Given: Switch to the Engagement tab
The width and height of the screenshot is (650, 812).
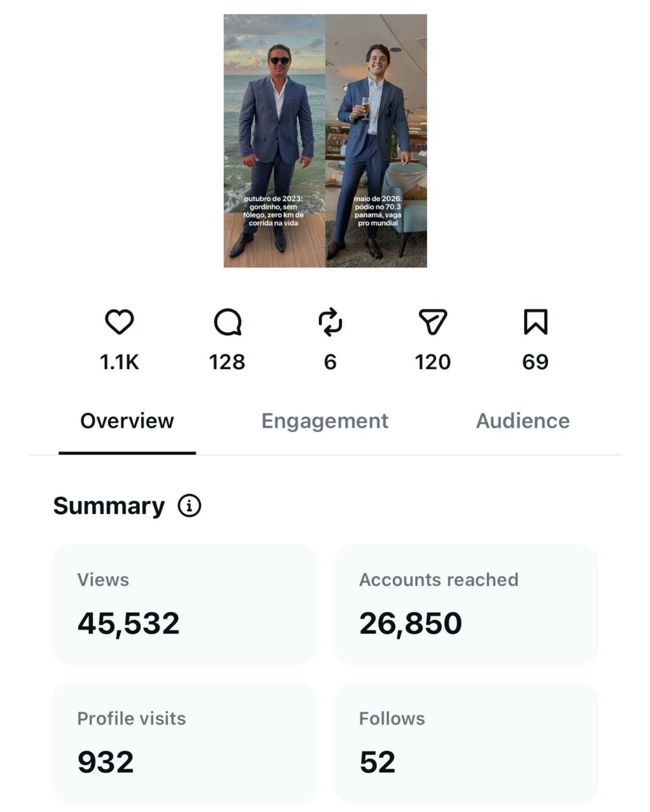Looking at the screenshot, I should point(325,421).
